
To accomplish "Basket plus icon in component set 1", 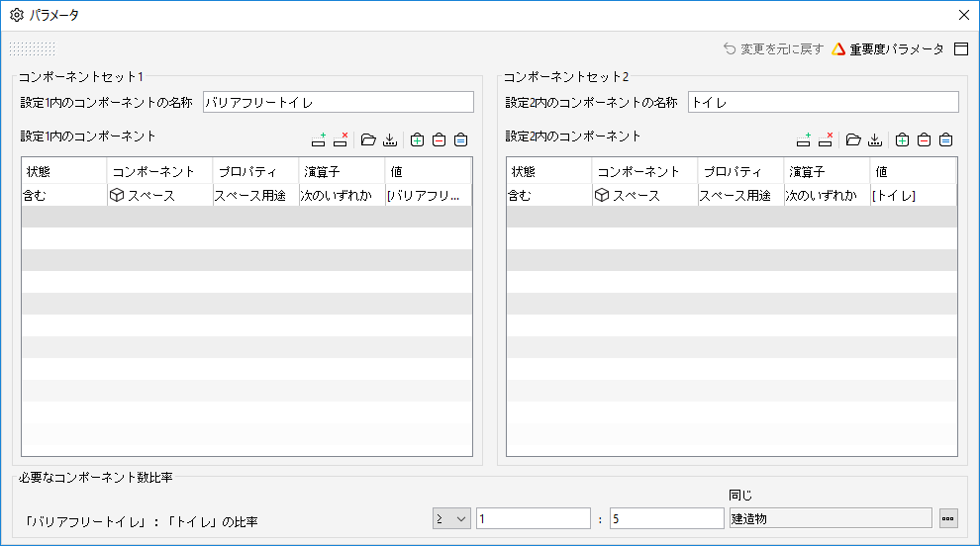I will coord(418,139).
